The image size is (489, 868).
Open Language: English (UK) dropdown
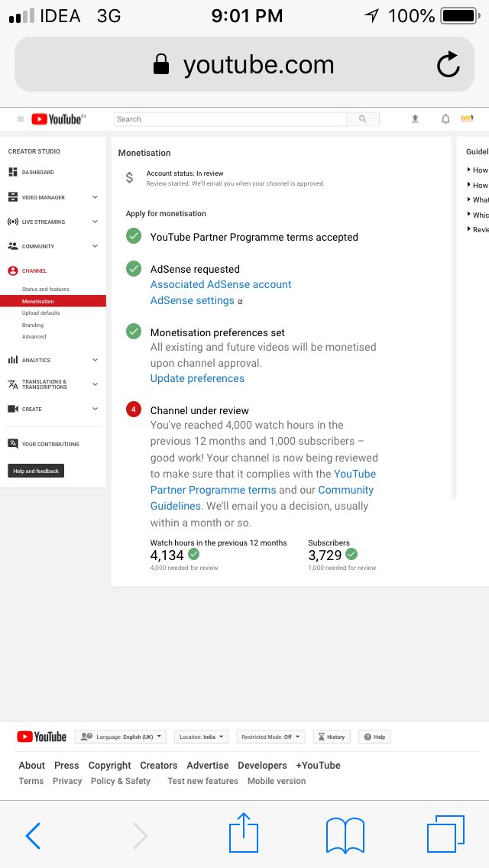pos(120,737)
